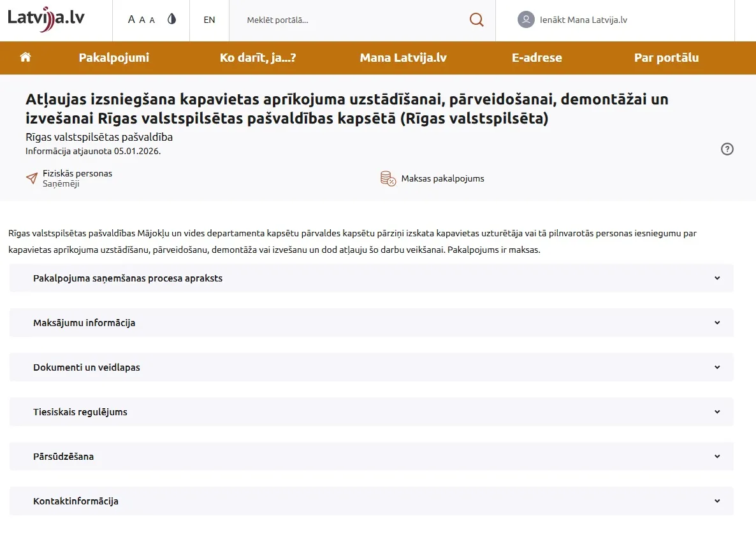Click Ienākt Mana Latvija.lv login link
This screenshot has width=756, height=556.
coord(583,20)
